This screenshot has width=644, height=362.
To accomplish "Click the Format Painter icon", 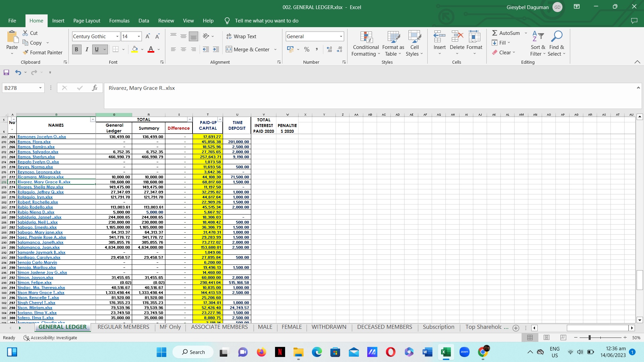I will tap(25, 52).
